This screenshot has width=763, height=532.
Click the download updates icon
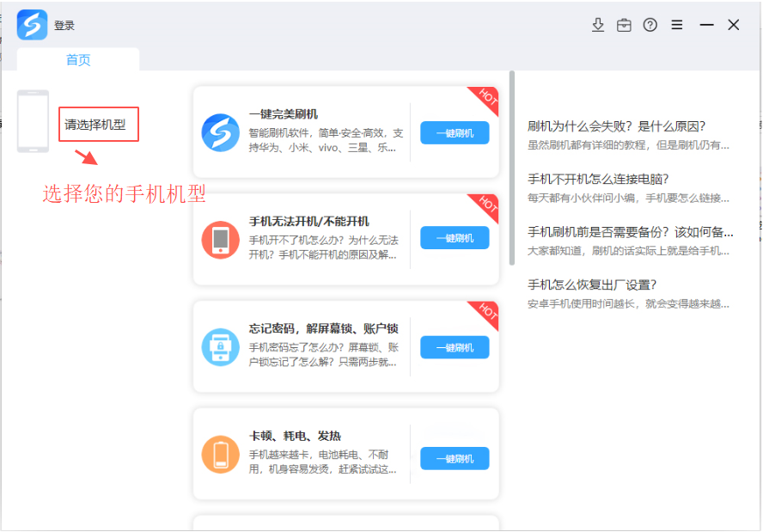pos(598,25)
